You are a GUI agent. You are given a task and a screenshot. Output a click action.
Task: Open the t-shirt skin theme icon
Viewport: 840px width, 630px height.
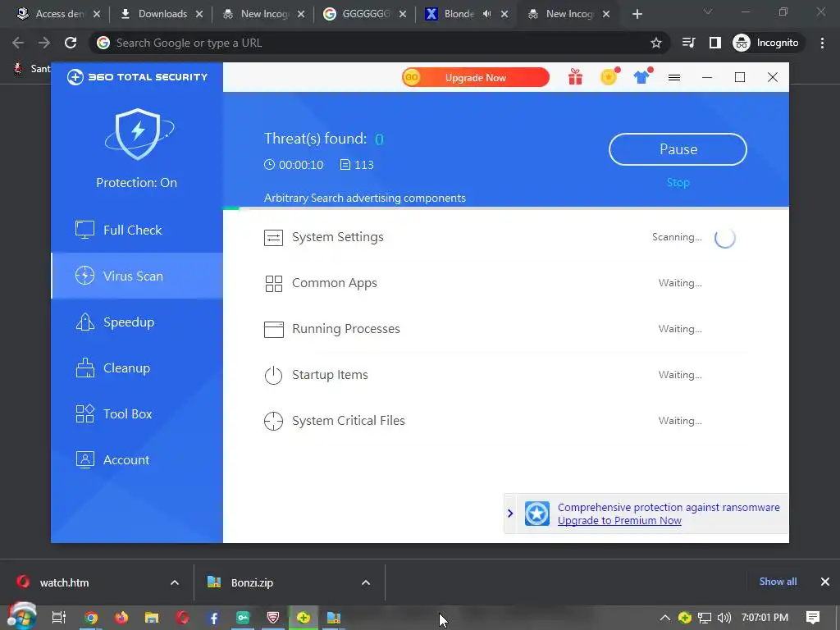click(641, 77)
